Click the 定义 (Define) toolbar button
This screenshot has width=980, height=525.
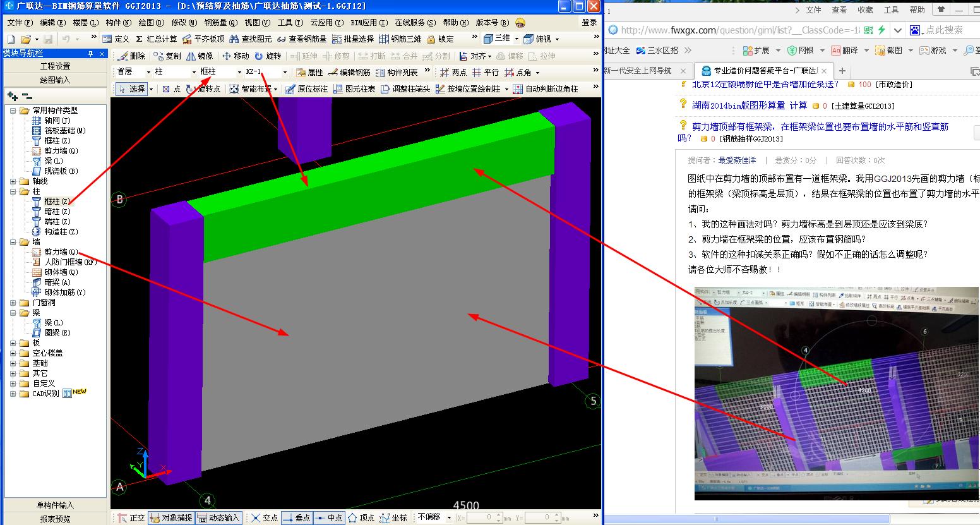pos(116,39)
